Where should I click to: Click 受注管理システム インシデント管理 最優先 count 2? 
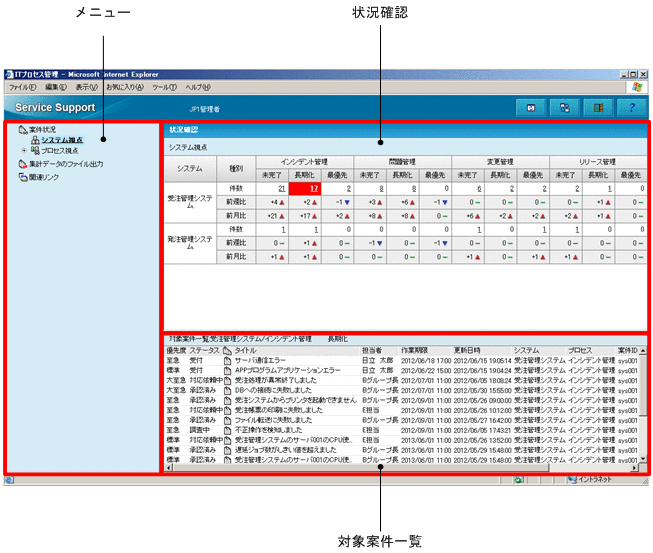point(348,189)
